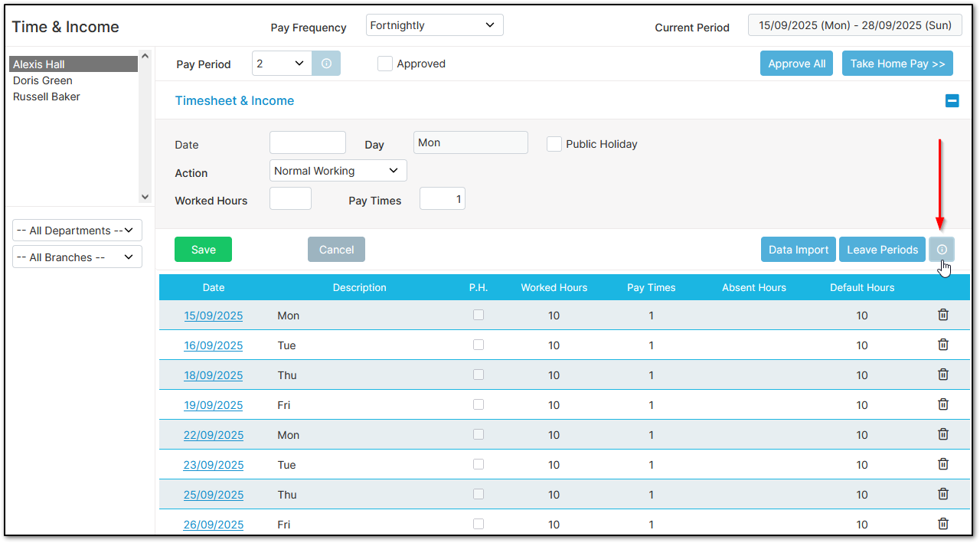Expand the Action Normal Working dropdown
The image size is (980, 543).
tap(338, 171)
